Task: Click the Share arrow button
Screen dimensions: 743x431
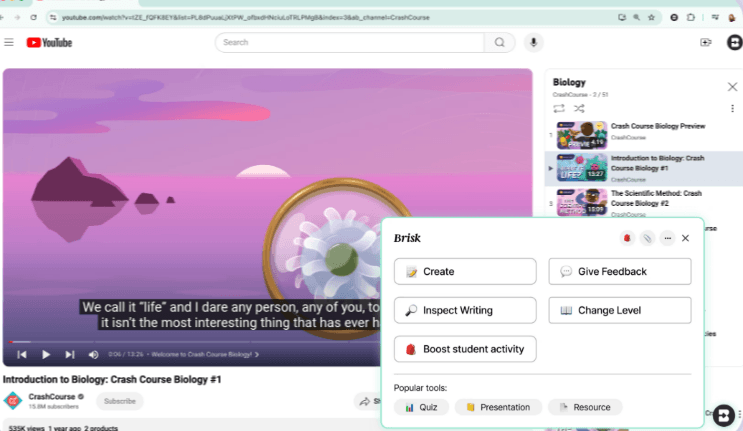Action: pyautogui.click(x=368, y=401)
